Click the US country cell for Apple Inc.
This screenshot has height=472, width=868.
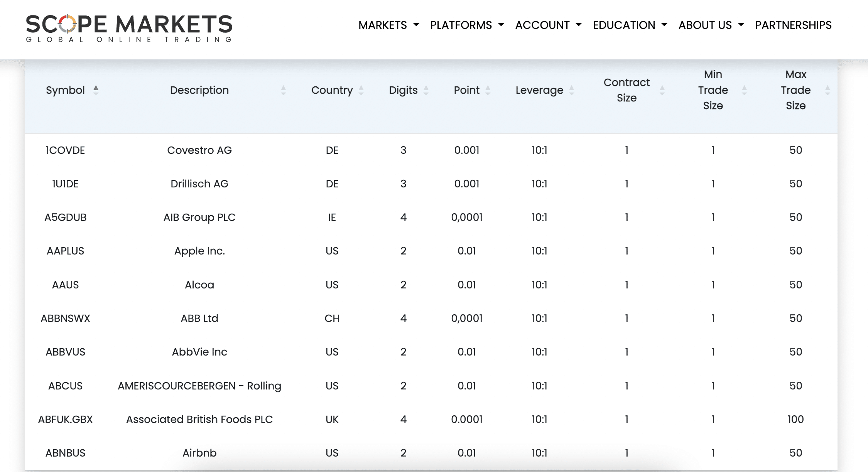coord(332,251)
